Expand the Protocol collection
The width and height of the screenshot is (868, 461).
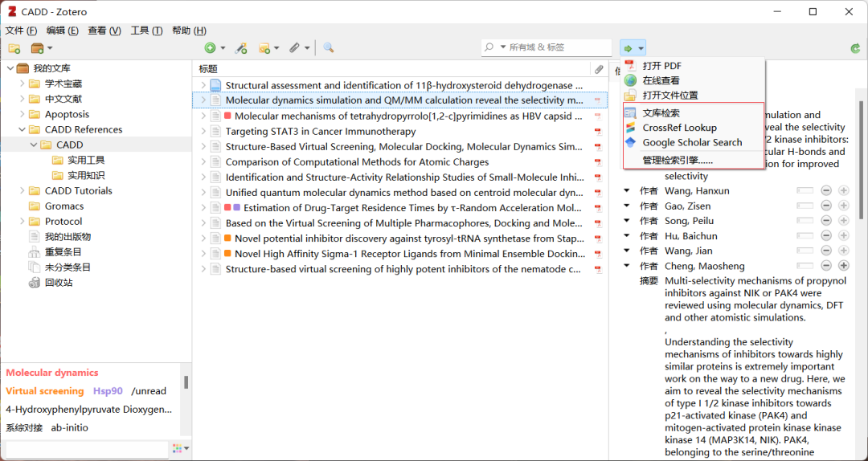22,222
